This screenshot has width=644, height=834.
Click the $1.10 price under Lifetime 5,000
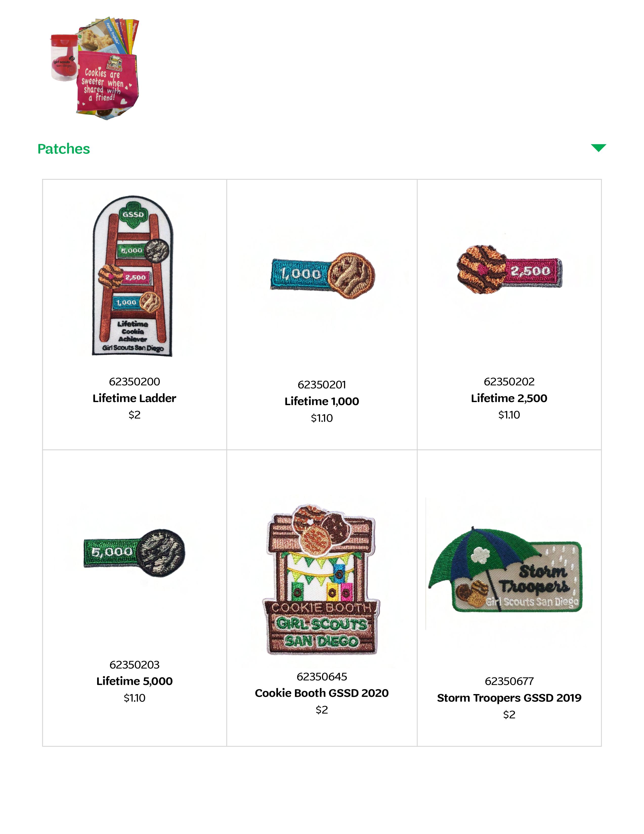[x=134, y=698]
